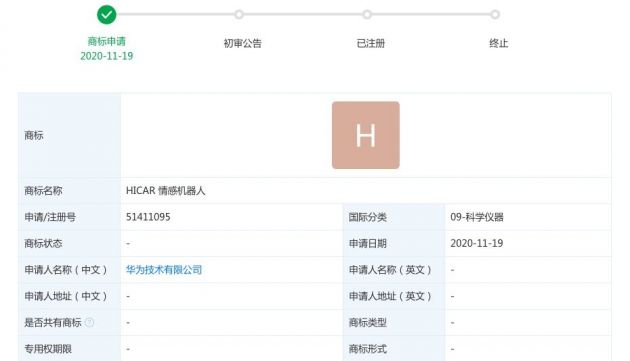Select the 终止 progress step circle

(495, 15)
